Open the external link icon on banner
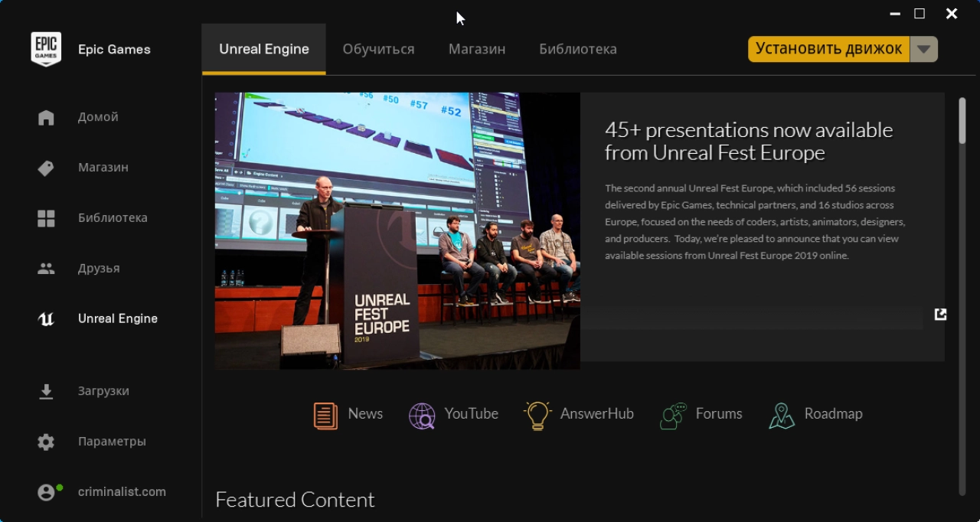This screenshot has height=522, width=980. [x=940, y=314]
